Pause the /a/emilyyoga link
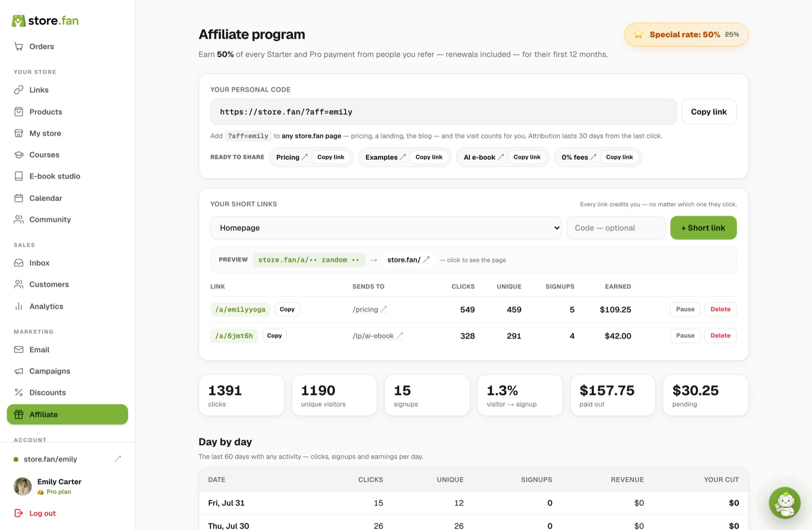812x530 pixels. click(685, 310)
